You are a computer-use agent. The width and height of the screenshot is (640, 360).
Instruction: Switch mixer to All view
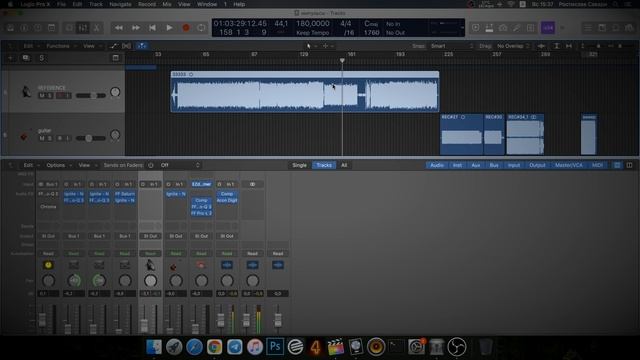point(344,165)
